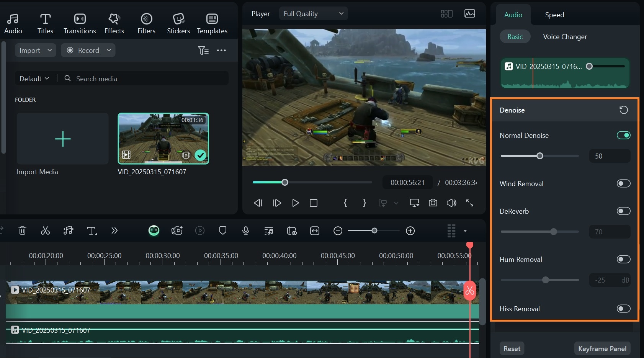Reset Denoise settings with circular arrow icon
This screenshot has height=358, width=644.
click(623, 110)
